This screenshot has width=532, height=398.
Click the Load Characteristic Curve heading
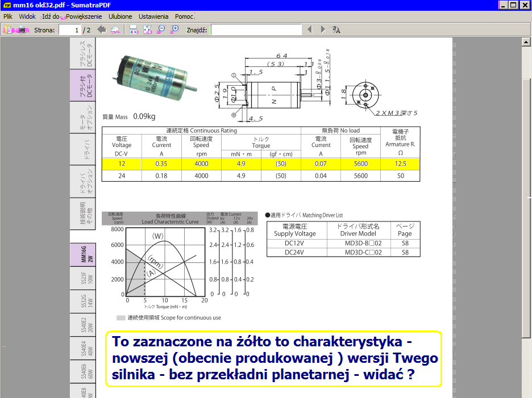[170, 222]
